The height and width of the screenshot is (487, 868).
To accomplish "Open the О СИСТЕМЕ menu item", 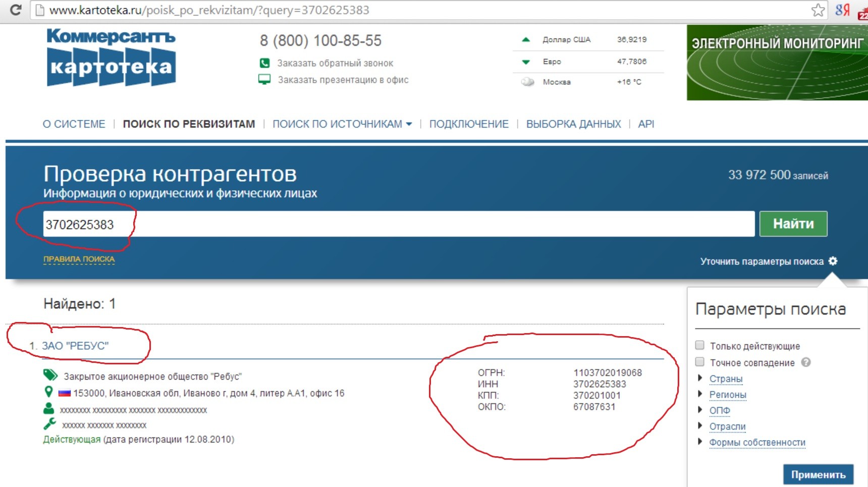I will (74, 124).
